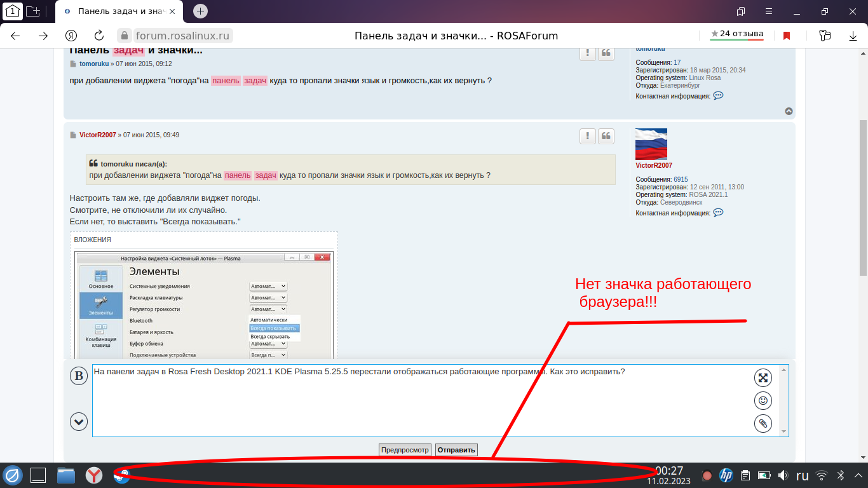Go back to the previous page
The image size is (868, 488).
15,36
